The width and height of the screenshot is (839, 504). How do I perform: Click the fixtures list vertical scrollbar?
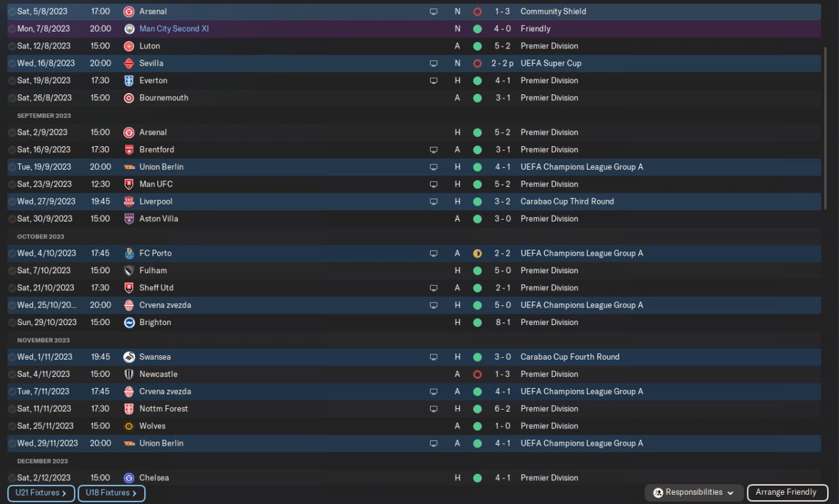tap(825, 128)
